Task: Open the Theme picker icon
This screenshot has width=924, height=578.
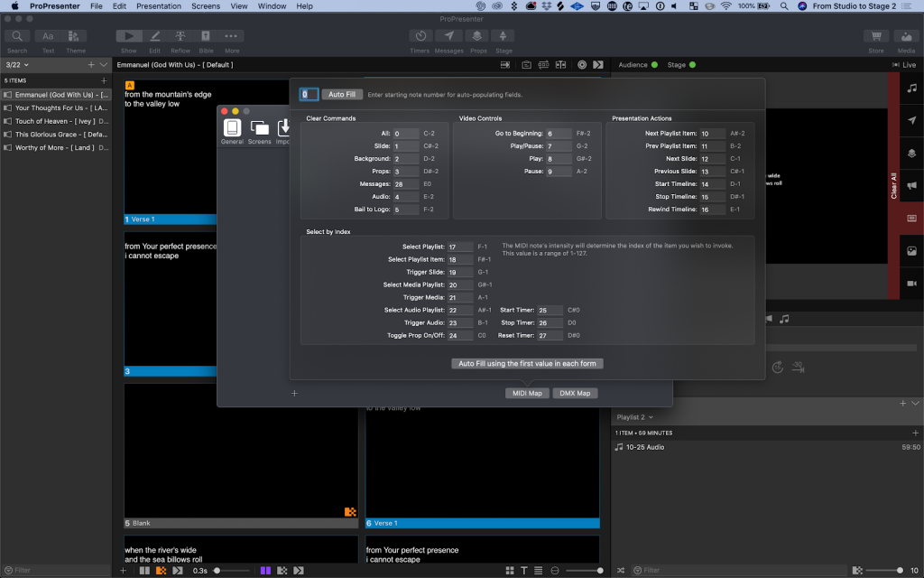Action: pyautogui.click(x=74, y=36)
